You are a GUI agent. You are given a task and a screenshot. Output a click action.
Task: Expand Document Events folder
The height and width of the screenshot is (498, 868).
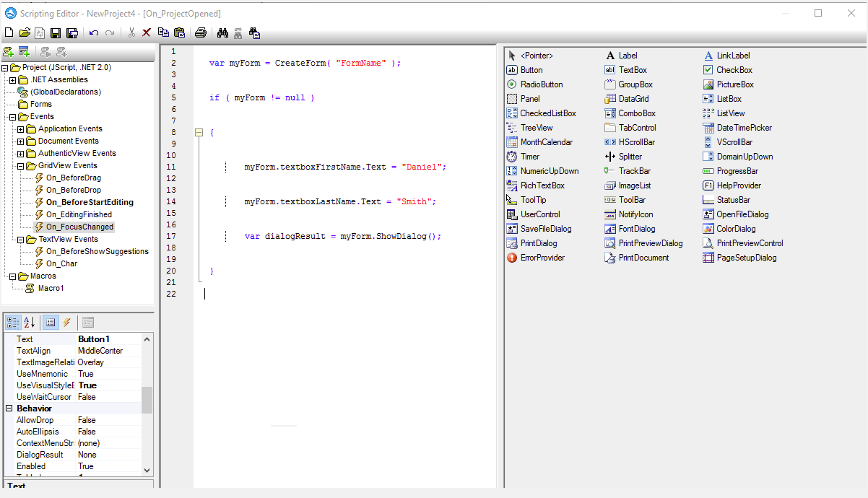(21, 141)
